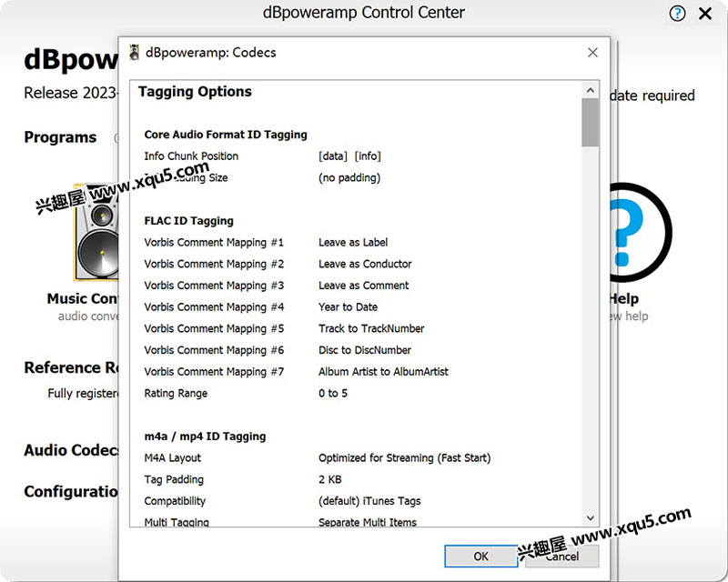
Task: Select Vorbis Comment Mapping #6 label
Action: pyautogui.click(x=214, y=350)
